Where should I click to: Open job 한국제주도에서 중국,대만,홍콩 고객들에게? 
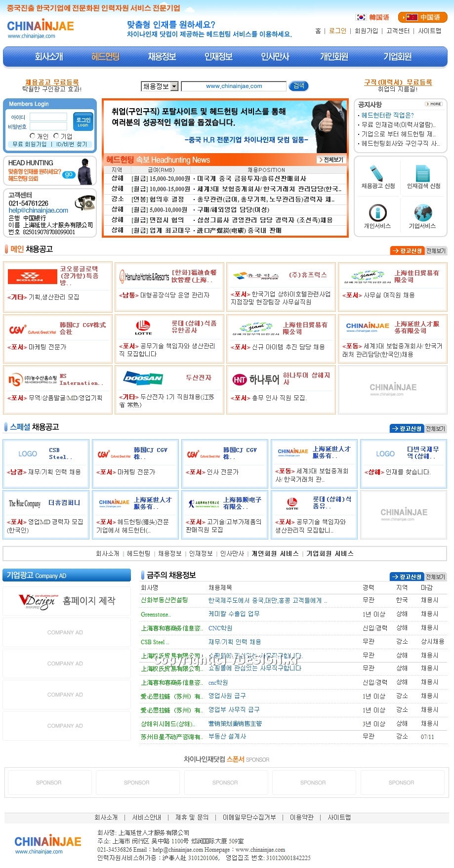[267, 600]
